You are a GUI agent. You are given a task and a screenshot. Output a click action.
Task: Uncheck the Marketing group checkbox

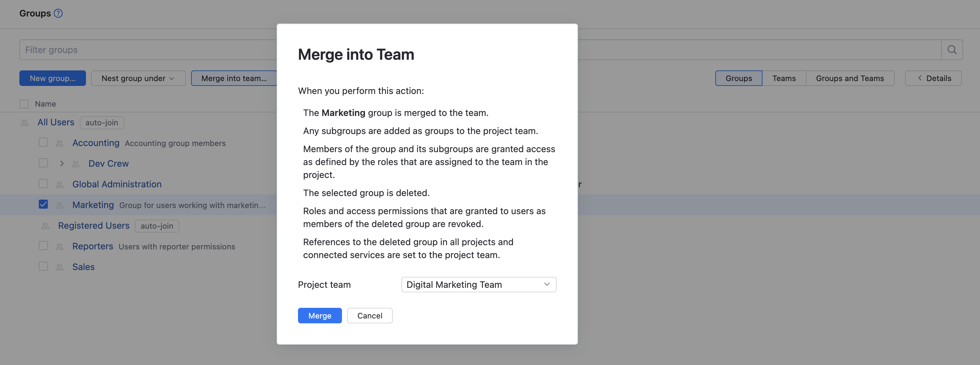tap(43, 204)
